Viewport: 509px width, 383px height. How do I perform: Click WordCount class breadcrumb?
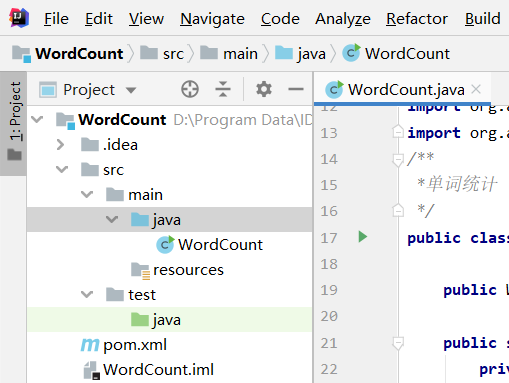[396, 53]
